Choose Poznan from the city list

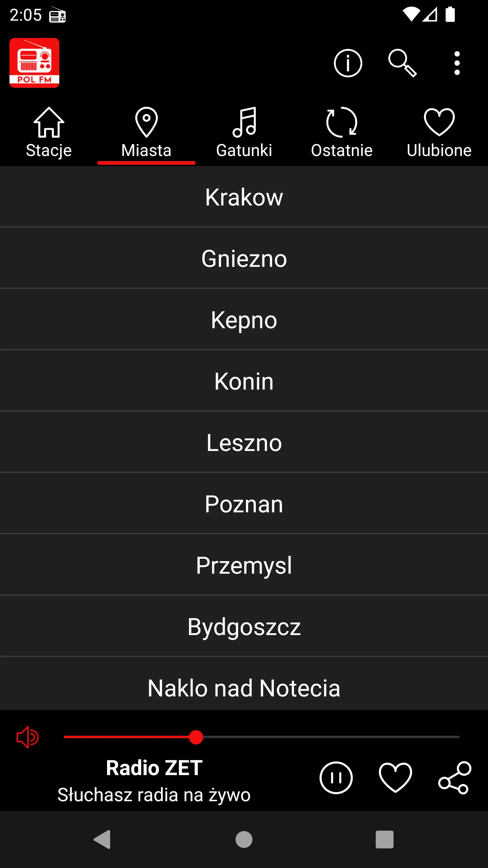point(244,504)
